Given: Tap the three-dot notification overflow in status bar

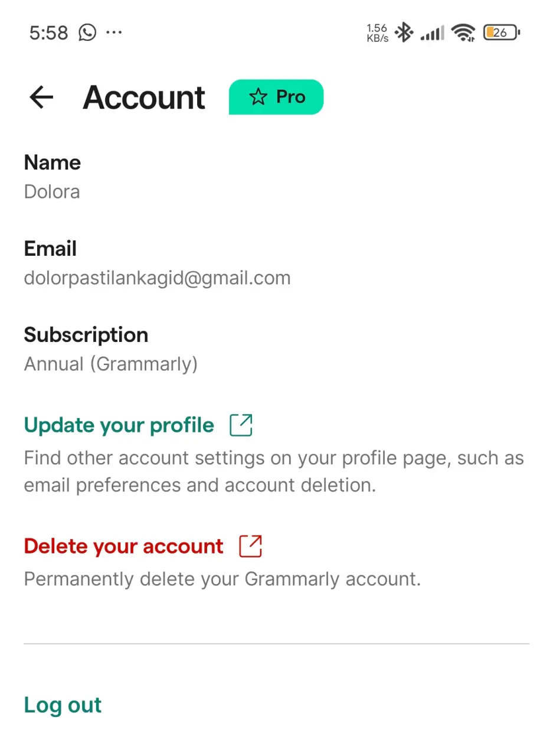Looking at the screenshot, I should pos(114,32).
